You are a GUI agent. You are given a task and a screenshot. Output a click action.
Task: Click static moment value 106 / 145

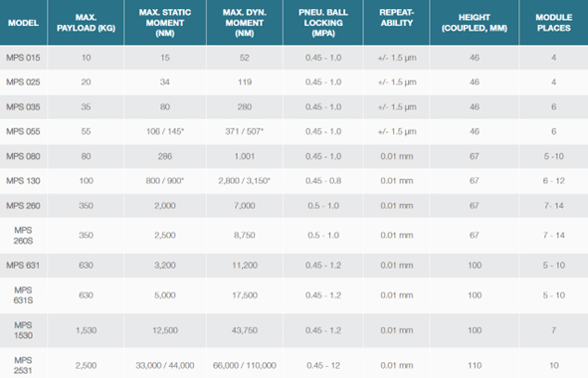point(165,131)
